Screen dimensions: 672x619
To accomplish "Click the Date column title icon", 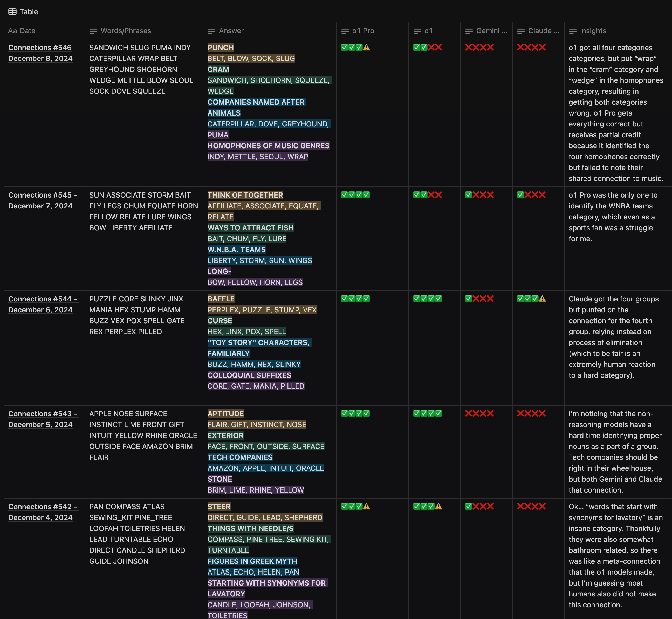I will pos(12,31).
